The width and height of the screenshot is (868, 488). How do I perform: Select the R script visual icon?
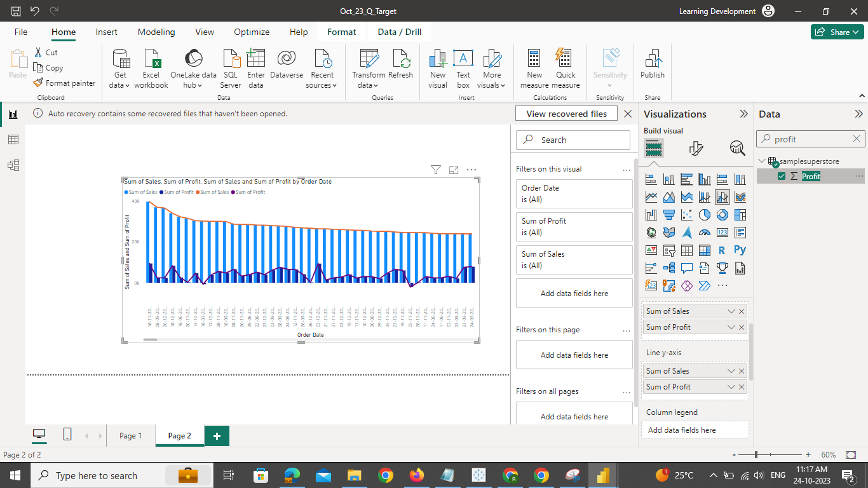722,250
